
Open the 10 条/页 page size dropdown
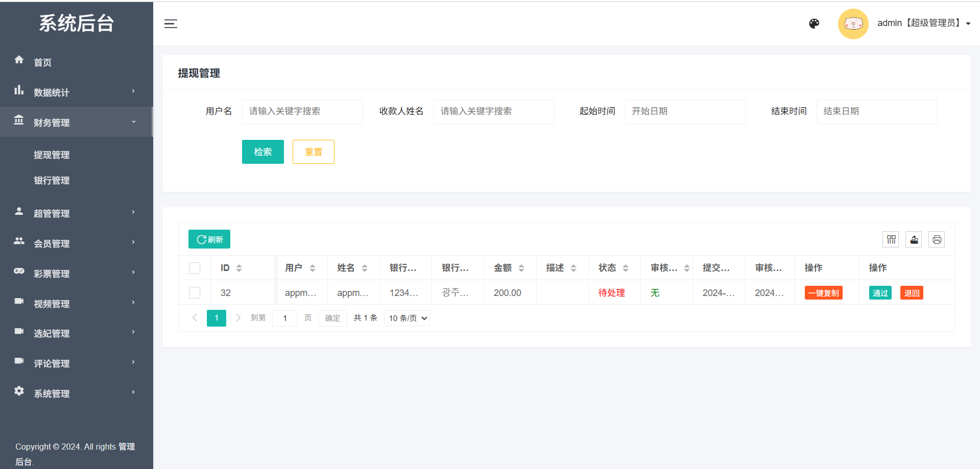tap(407, 318)
